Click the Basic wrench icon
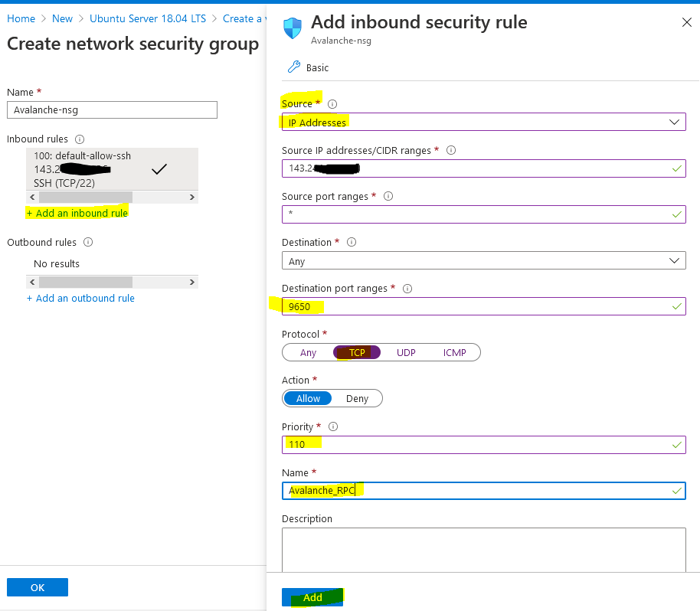The image size is (700, 611). 293,67
